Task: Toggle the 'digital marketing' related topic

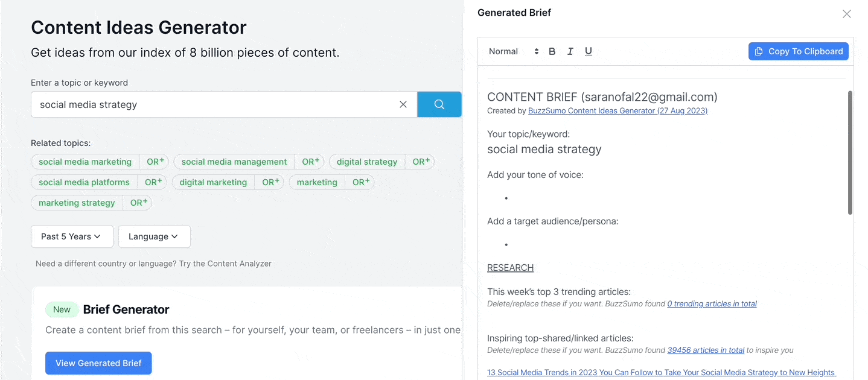Action: (212, 182)
